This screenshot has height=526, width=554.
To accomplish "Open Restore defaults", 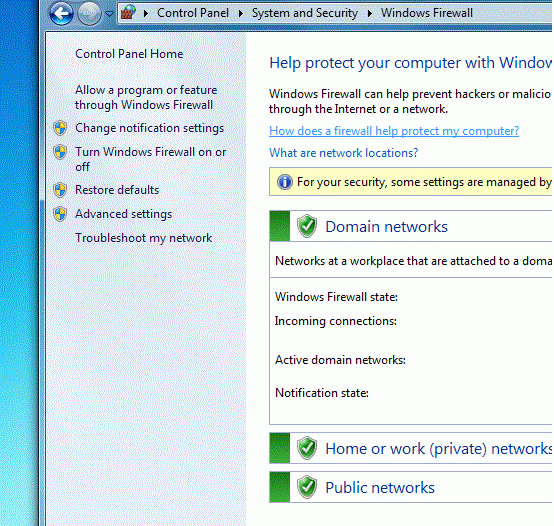I will [x=117, y=190].
